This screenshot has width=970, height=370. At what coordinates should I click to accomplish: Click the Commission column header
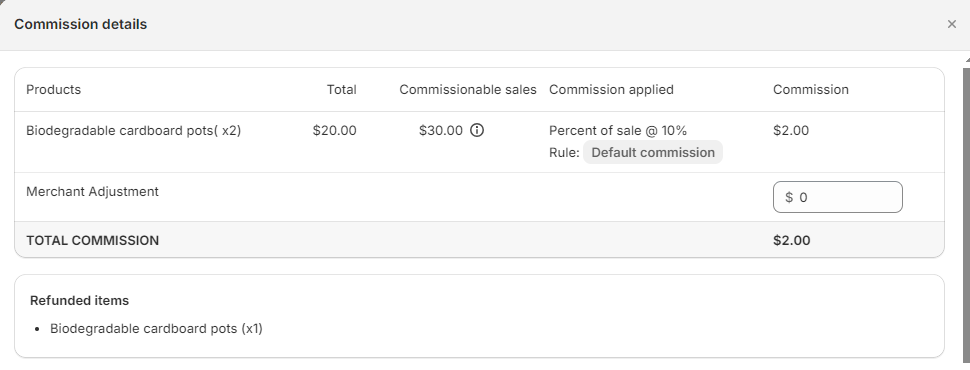tap(810, 90)
